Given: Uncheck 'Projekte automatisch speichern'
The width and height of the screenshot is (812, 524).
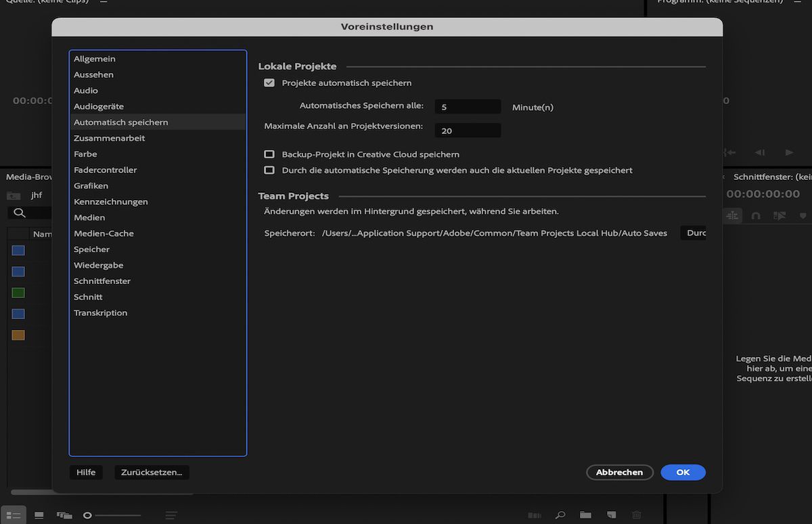Looking at the screenshot, I should (x=269, y=82).
